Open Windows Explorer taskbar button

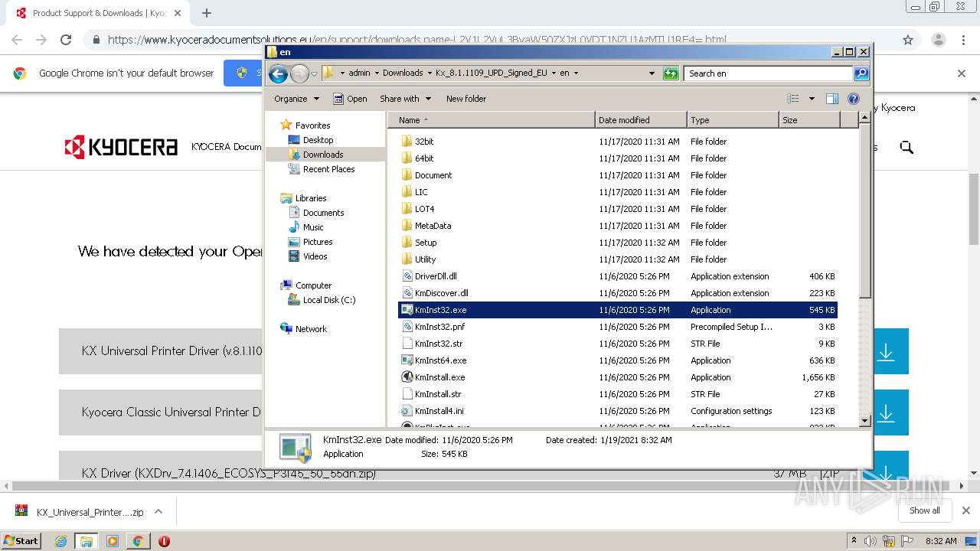pos(87,541)
